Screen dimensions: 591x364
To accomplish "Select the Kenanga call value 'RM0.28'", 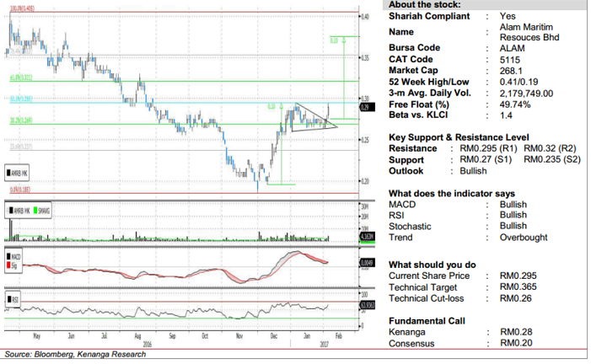I will pos(516,332).
